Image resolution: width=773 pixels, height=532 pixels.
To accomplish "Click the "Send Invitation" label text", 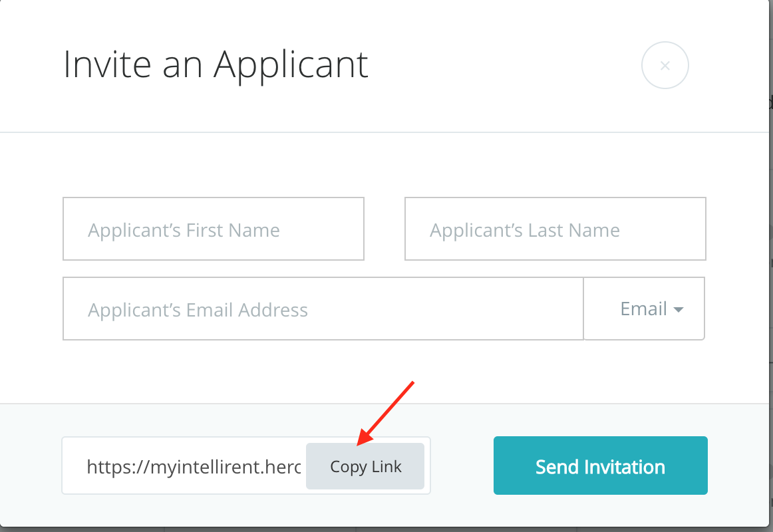I will pyautogui.click(x=600, y=467).
